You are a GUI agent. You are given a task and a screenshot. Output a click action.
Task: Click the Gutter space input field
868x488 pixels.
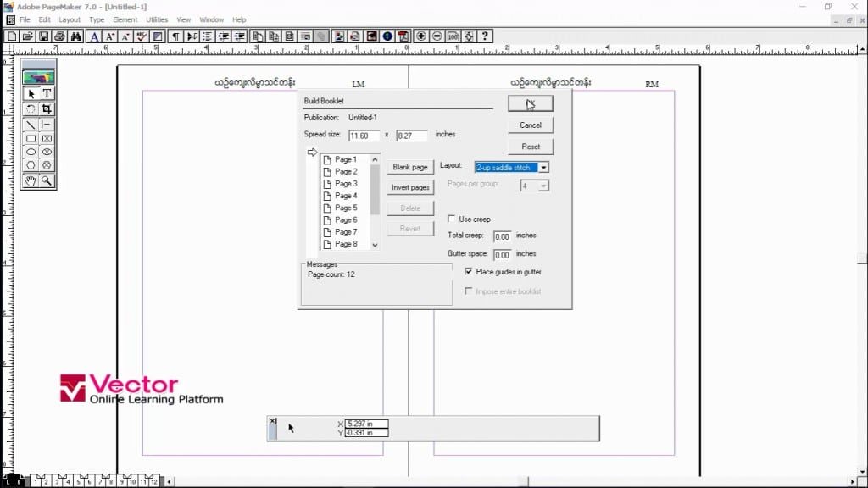pyautogui.click(x=502, y=255)
